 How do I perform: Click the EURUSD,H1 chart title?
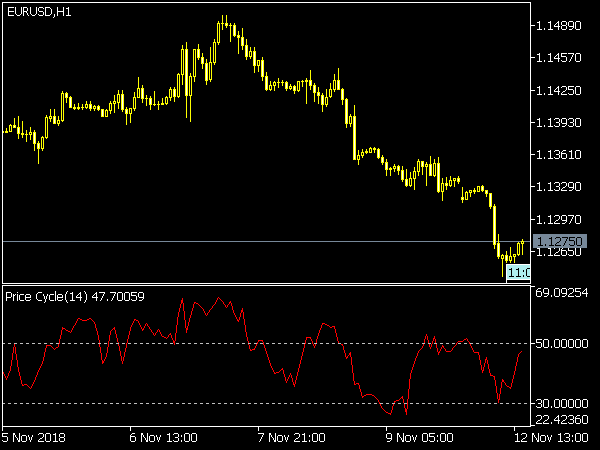point(39,12)
